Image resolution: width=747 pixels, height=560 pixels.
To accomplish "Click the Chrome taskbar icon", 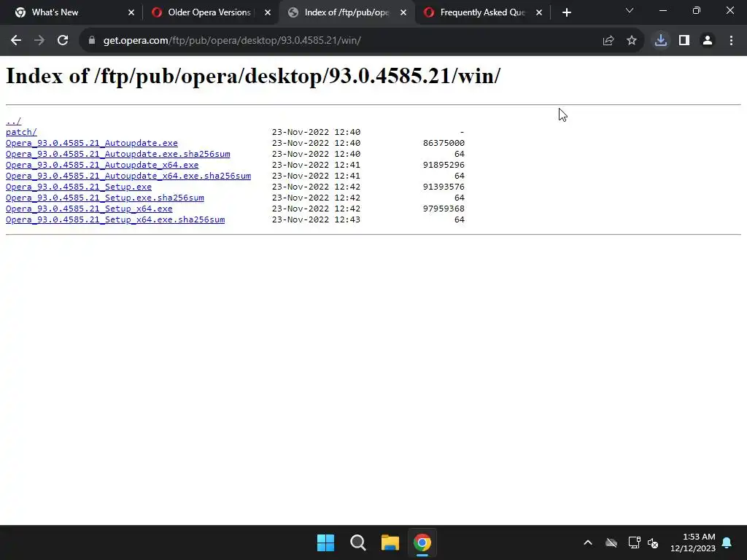I will [422, 542].
